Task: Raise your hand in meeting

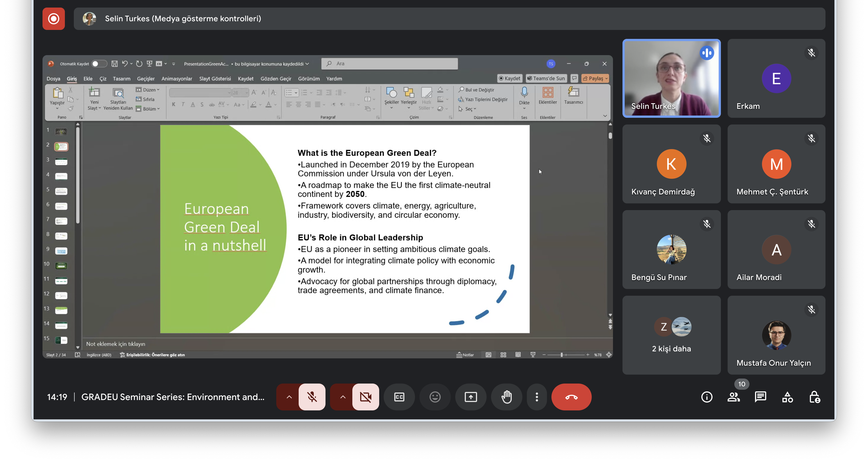Action: [506, 397]
